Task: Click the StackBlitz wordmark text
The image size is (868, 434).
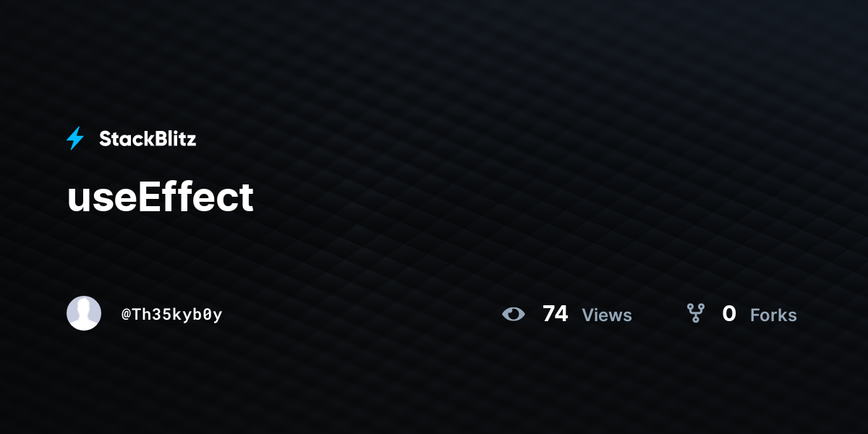Action: [x=148, y=139]
